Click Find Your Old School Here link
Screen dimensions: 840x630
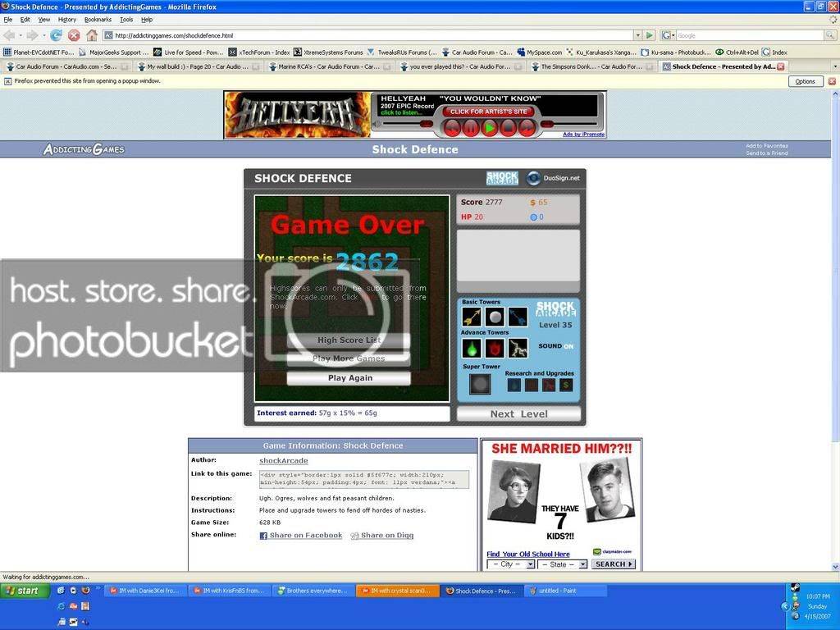(527, 554)
